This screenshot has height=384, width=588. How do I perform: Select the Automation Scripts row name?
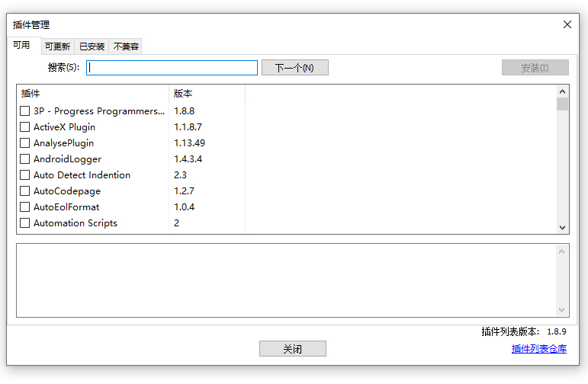76,223
